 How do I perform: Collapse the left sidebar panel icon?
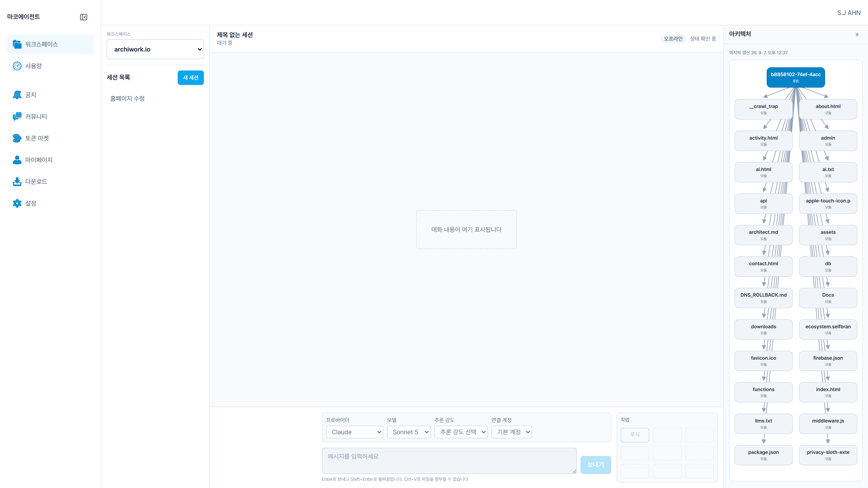[x=84, y=17]
